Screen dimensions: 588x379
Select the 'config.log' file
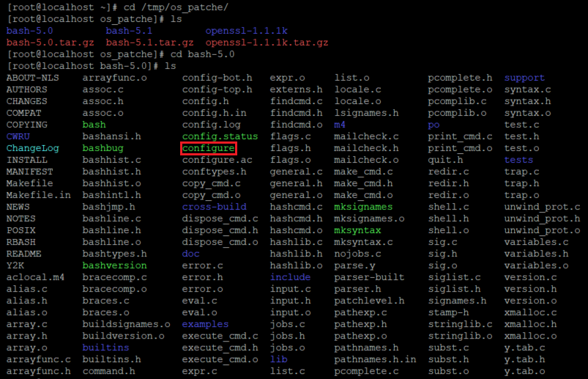tap(211, 125)
